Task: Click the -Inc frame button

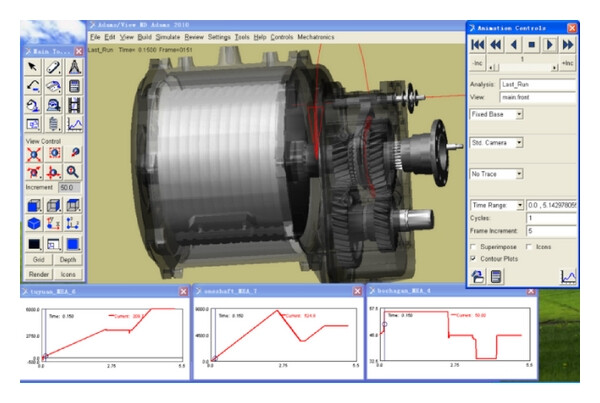Action: (477, 63)
